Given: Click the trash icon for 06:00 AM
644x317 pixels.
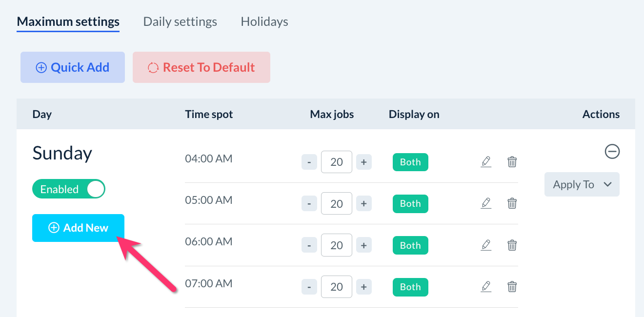Looking at the screenshot, I should coord(512,245).
